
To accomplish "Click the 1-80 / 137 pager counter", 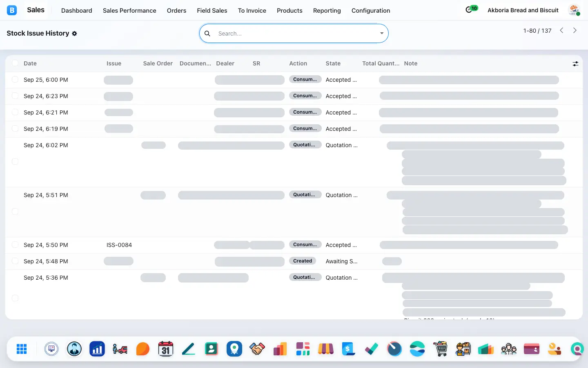I will tap(537, 31).
